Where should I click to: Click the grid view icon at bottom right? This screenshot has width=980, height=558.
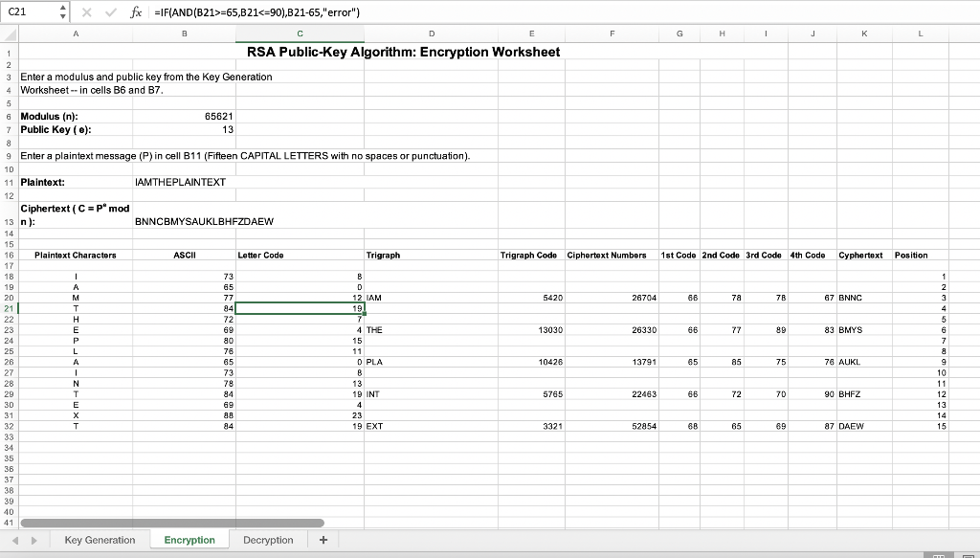[939, 554]
